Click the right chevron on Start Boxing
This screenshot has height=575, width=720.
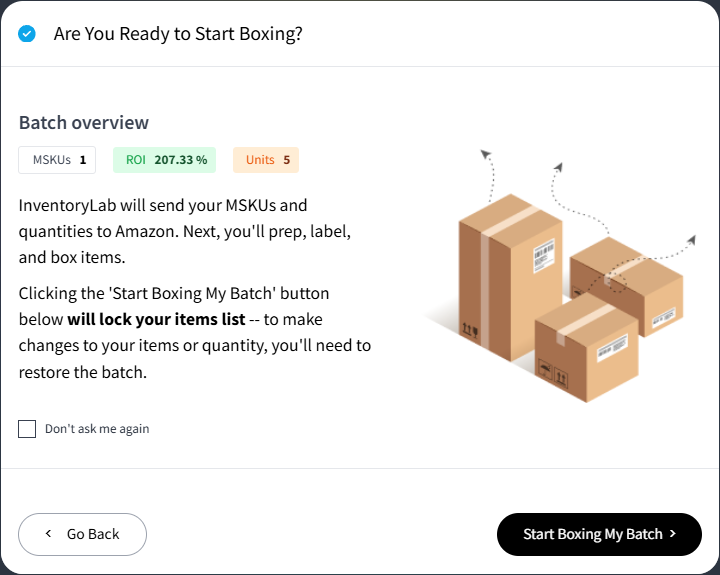673,534
